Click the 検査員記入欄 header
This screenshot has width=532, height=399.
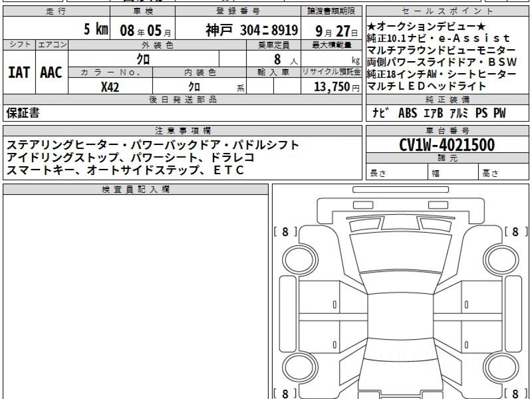point(135,189)
